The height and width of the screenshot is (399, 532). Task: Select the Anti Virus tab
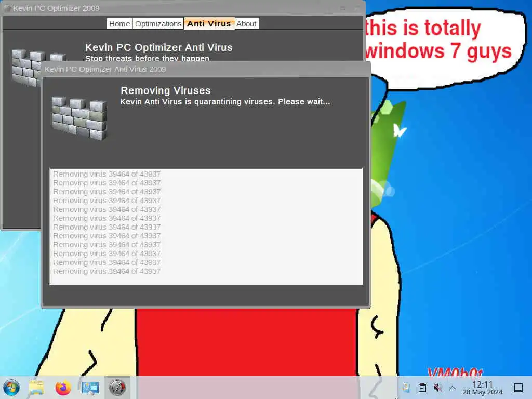(x=209, y=24)
